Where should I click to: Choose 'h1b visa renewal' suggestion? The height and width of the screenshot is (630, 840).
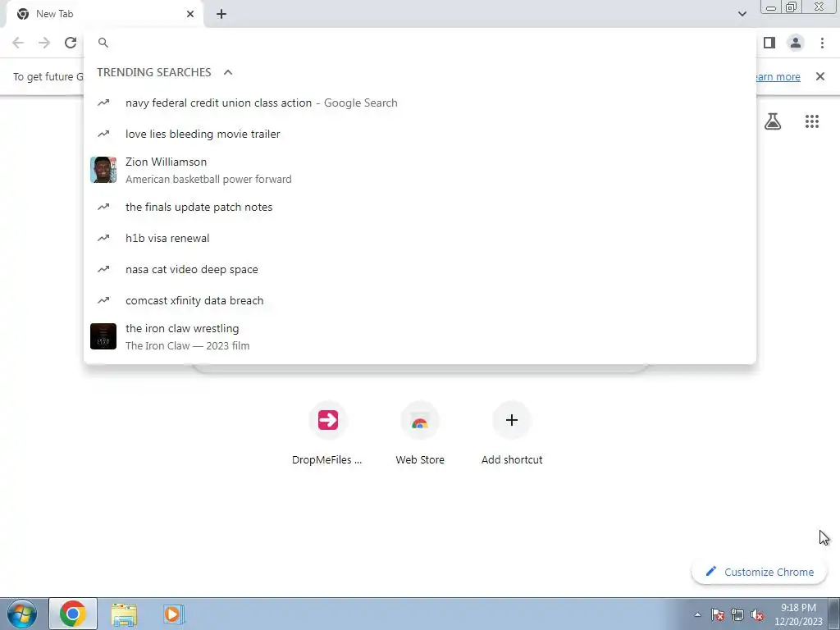[x=420, y=238]
